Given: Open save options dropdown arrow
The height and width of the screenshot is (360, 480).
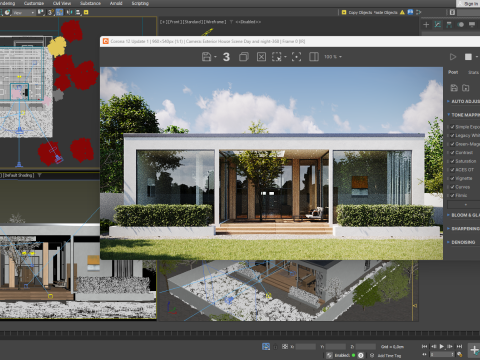Looking at the screenshot, I should click(x=215, y=57).
